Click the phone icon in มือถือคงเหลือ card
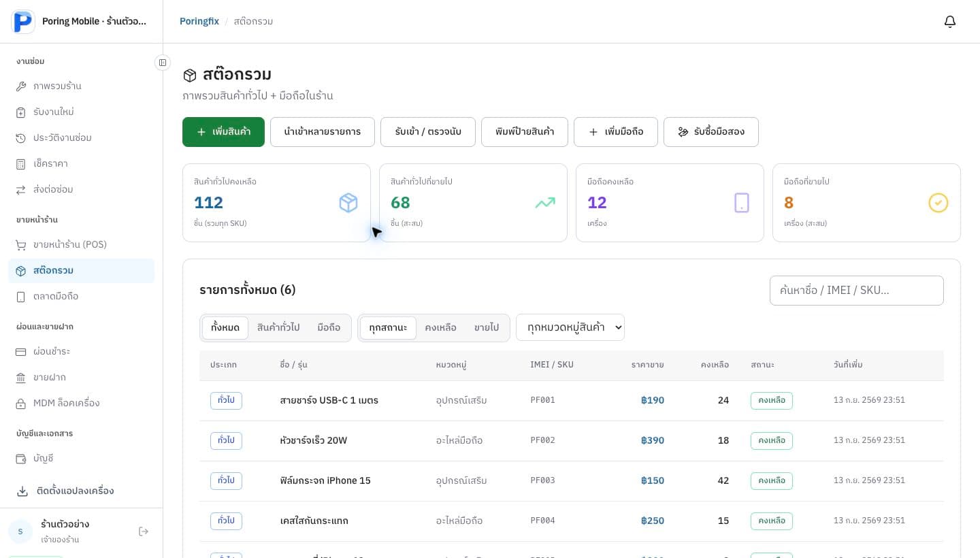This screenshot has width=980, height=558. 742,203
